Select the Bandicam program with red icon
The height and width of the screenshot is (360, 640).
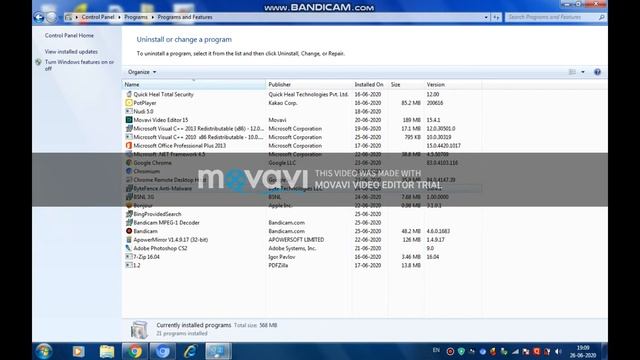pos(302,231)
